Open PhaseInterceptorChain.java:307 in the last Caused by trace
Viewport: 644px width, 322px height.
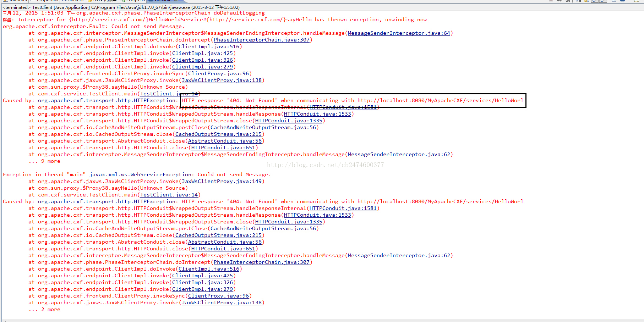261,262
